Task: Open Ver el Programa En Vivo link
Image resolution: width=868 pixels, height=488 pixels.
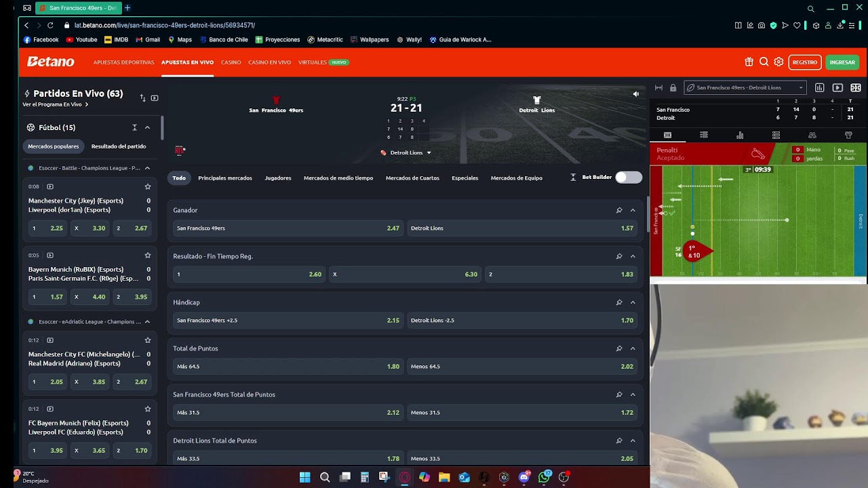Action: pos(55,104)
